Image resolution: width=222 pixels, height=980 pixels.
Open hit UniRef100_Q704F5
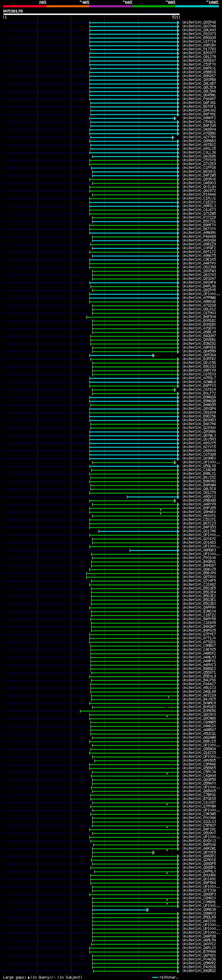pos(199,581)
